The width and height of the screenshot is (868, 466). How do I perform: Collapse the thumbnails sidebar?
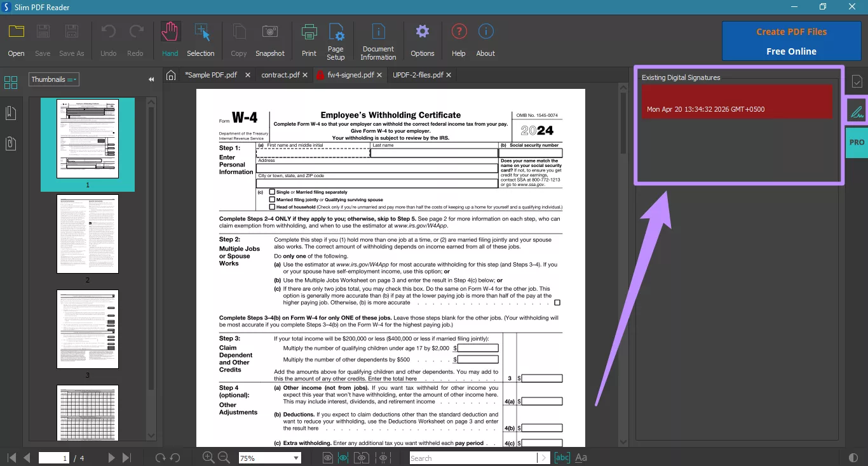pos(151,79)
